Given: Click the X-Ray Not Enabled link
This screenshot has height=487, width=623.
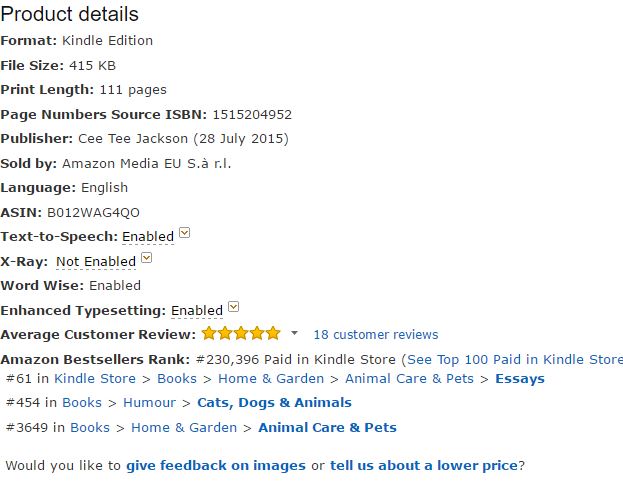Looking at the screenshot, I should 96,261.
